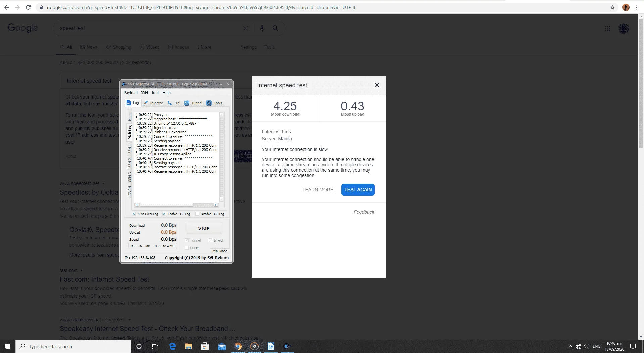This screenshot has width=644, height=353.
Task: Click the network globe tray icon
Action: coord(579,346)
